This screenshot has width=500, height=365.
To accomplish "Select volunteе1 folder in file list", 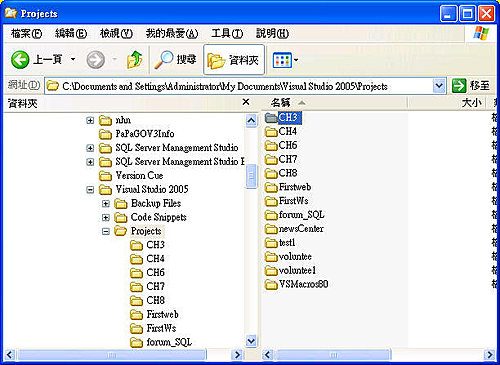I will (291, 271).
